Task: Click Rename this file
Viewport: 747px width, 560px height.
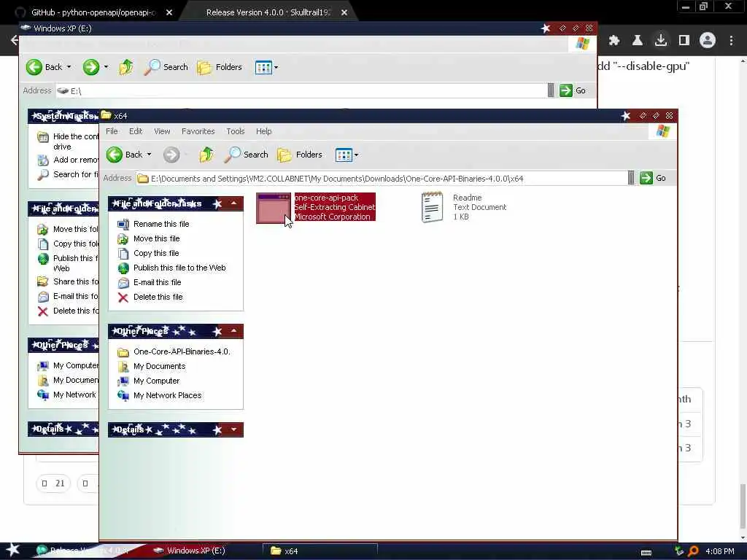Action: coord(161,224)
